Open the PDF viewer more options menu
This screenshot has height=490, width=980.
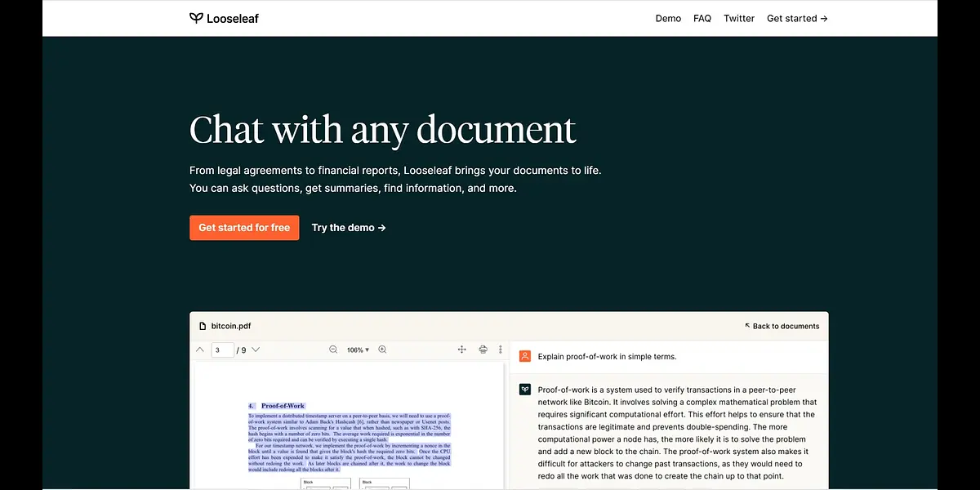pyautogui.click(x=501, y=350)
